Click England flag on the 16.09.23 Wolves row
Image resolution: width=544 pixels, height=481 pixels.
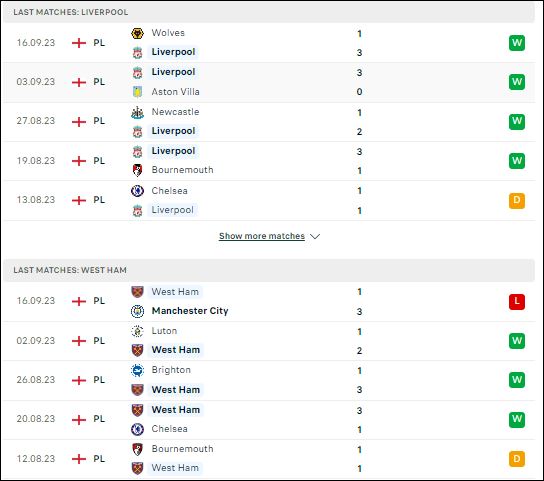[79, 43]
